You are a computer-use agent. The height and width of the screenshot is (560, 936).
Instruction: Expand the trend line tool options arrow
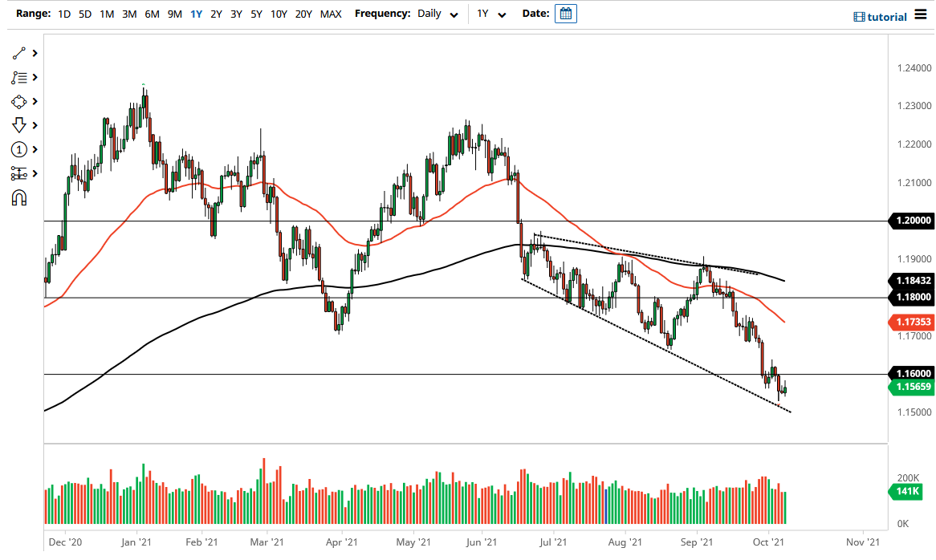(x=35, y=53)
